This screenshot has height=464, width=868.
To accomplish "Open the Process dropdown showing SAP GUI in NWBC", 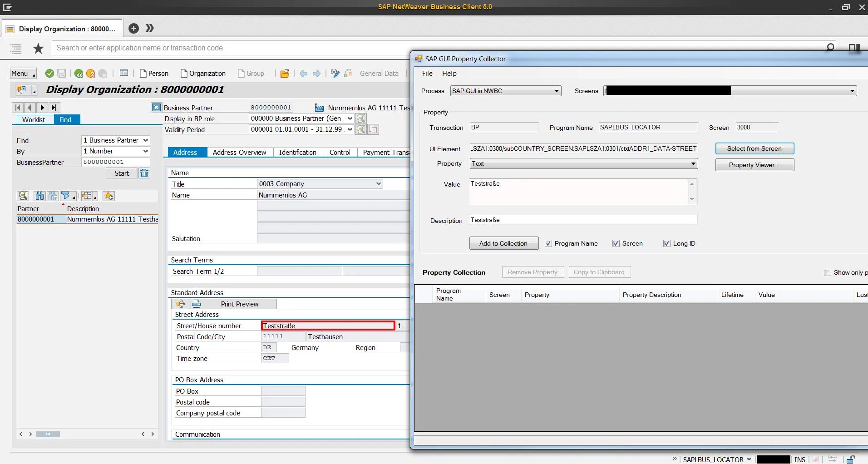I will pyautogui.click(x=557, y=91).
